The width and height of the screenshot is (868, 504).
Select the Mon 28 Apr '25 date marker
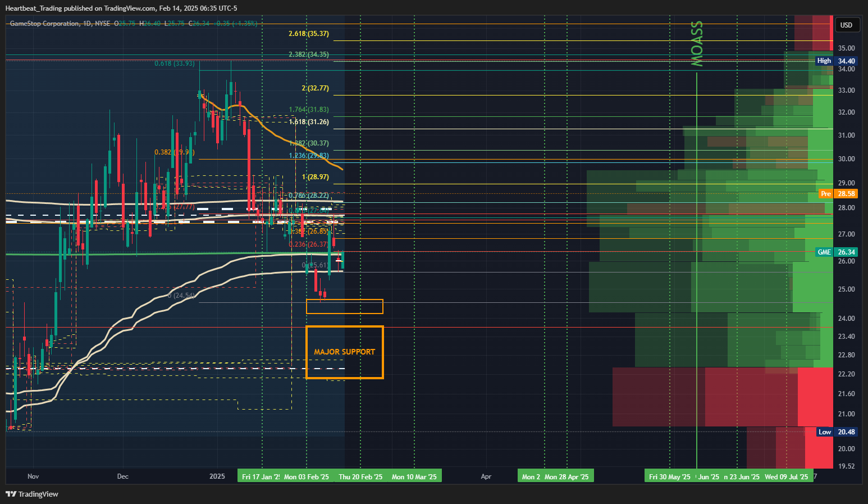567,476
